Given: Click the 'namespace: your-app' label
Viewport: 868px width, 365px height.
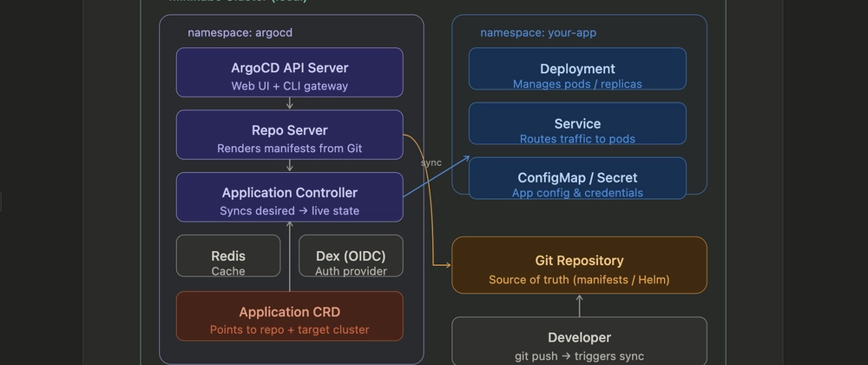Looking at the screenshot, I should [x=538, y=33].
